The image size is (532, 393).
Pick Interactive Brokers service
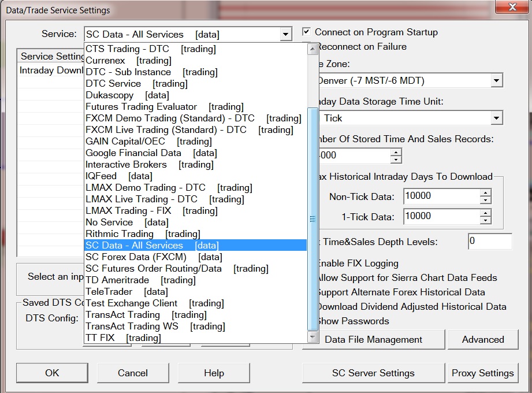pyautogui.click(x=195, y=164)
